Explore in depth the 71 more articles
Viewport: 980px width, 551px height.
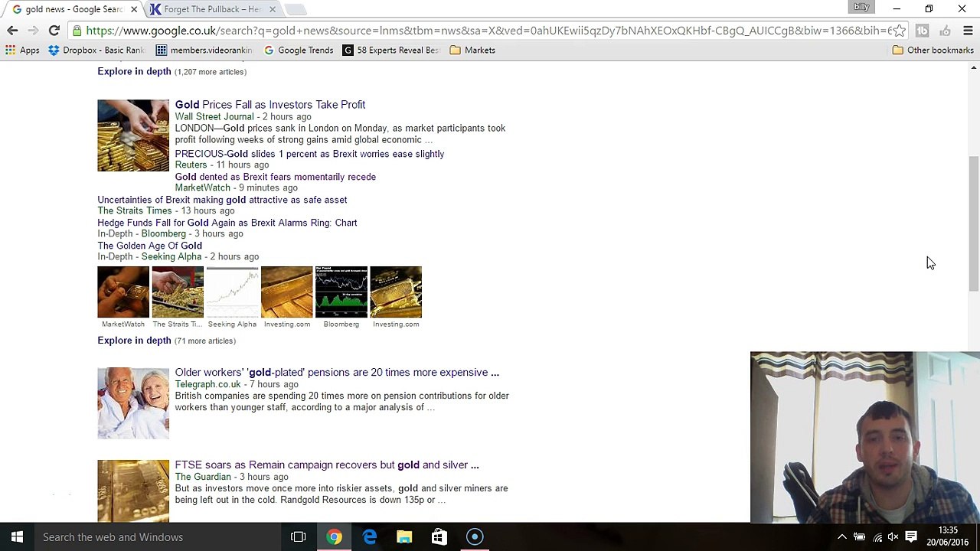coord(134,341)
